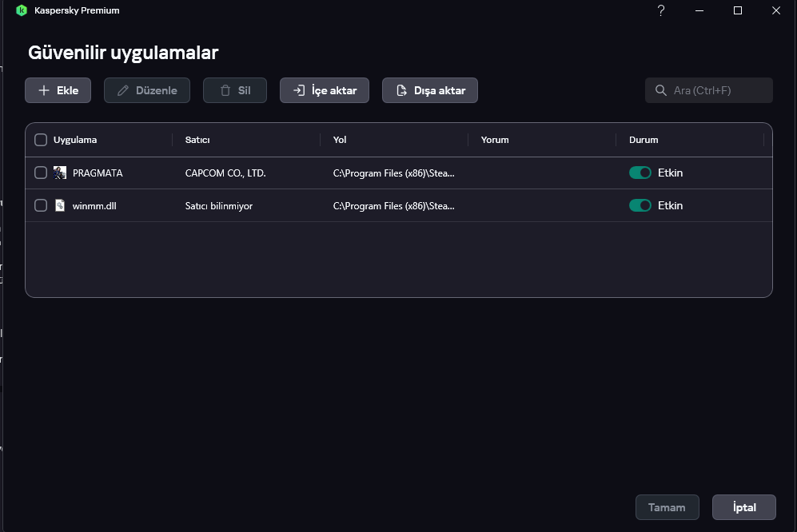The image size is (797, 532).
Task: Click the winmm.dll file icon
Action: pyautogui.click(x=60, y=205)
